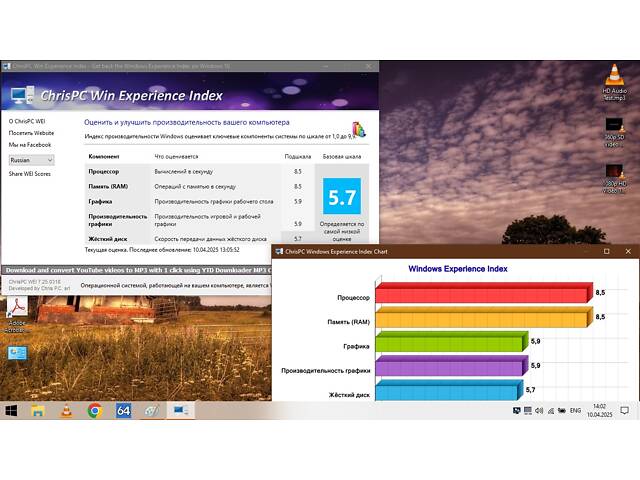
Task: Click the blue 5.7 base score tile
Action: tap(342, 196)
